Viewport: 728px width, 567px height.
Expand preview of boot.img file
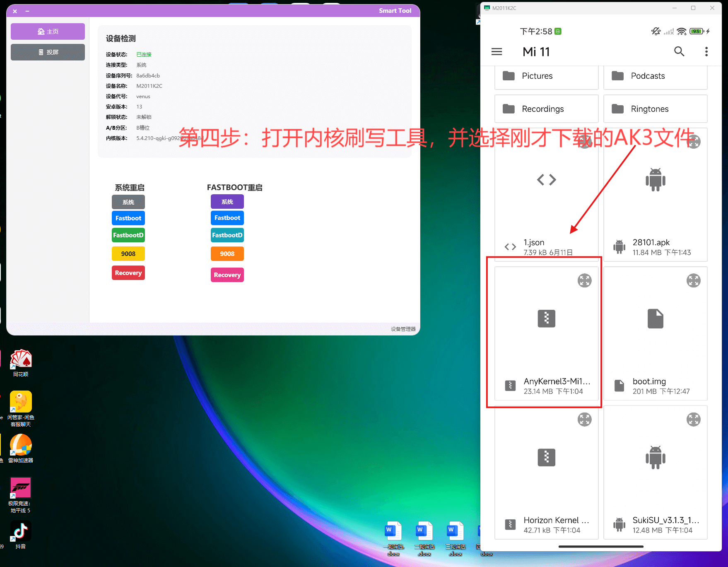pyautogui.click(x=694, y=280)
